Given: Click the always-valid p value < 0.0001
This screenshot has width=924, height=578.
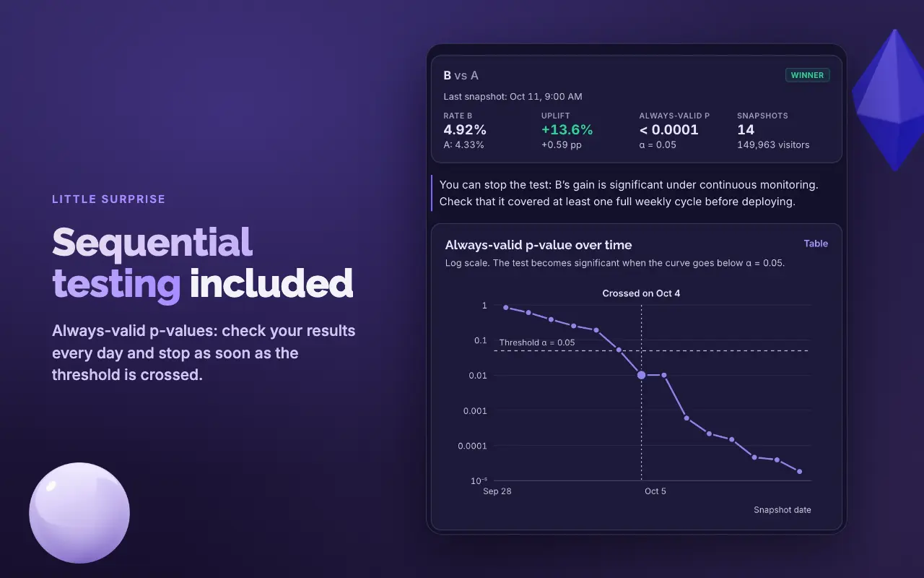Looking at the screenshot, I should 669,130.
